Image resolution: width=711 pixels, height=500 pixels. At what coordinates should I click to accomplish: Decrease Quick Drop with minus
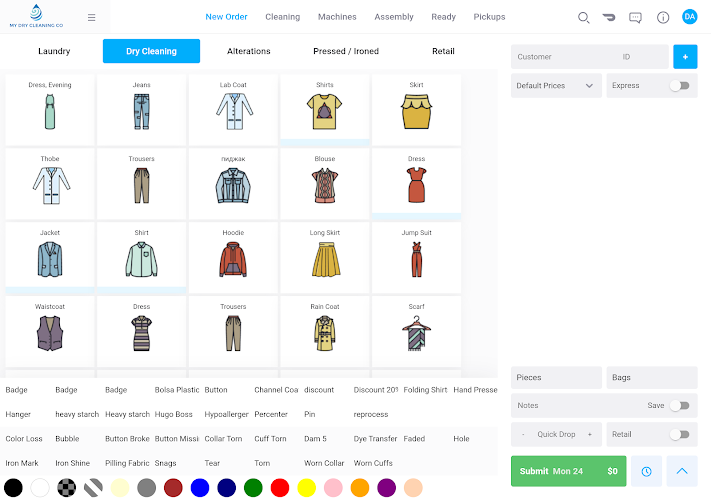[523, 434]
